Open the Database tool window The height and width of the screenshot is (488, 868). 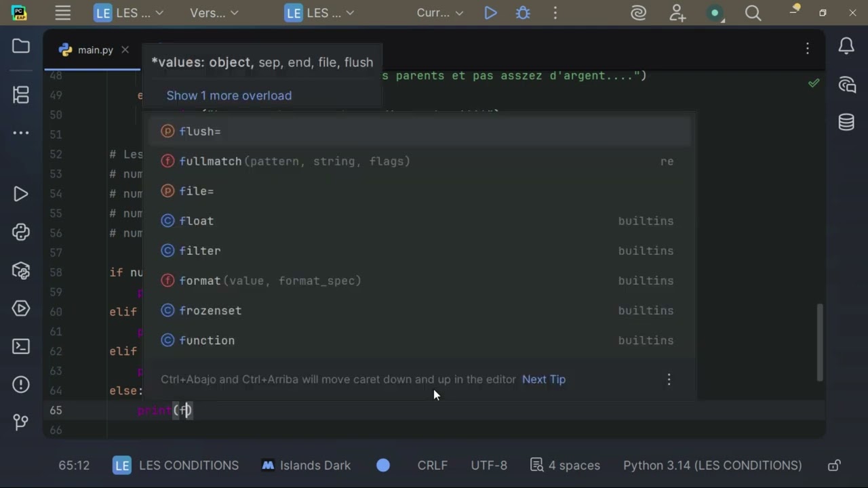pyautogui.click(x=846, y=122)
